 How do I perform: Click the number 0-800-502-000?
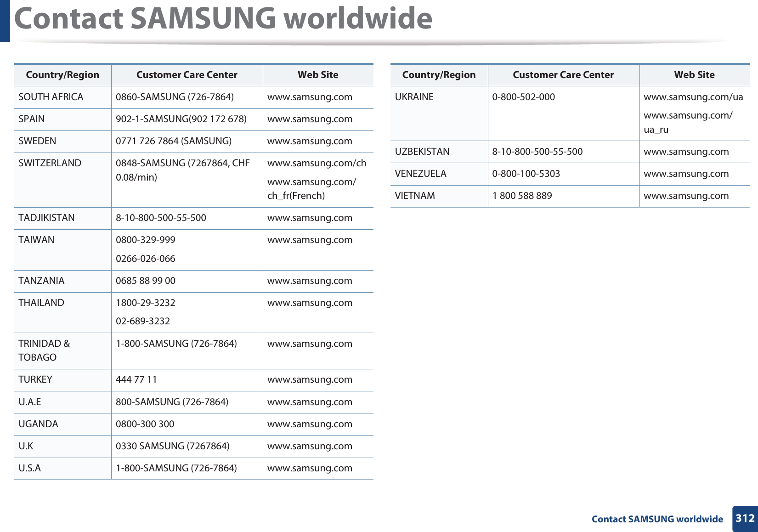point(524,97)
